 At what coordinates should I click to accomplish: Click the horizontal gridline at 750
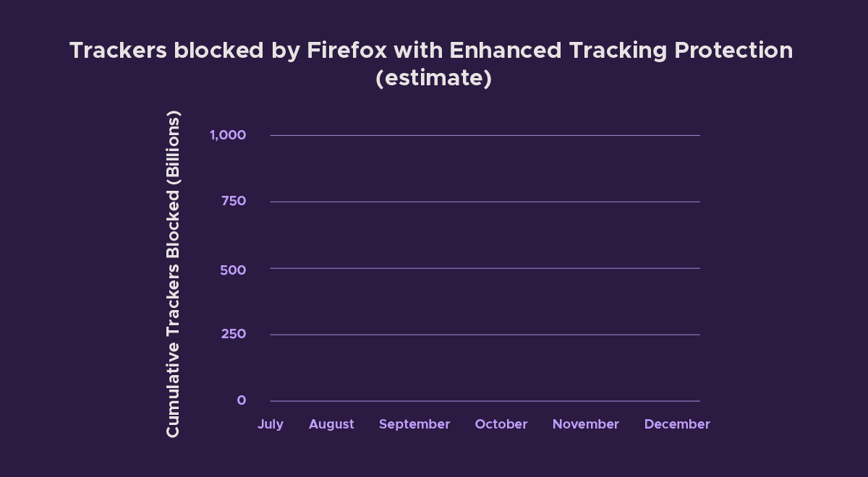[x=485, y=202]
